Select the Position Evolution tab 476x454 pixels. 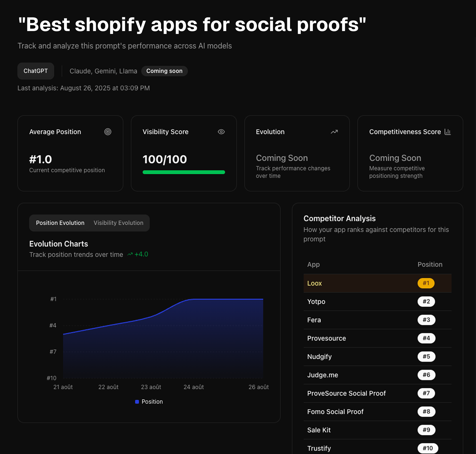(x=60, y=223)
